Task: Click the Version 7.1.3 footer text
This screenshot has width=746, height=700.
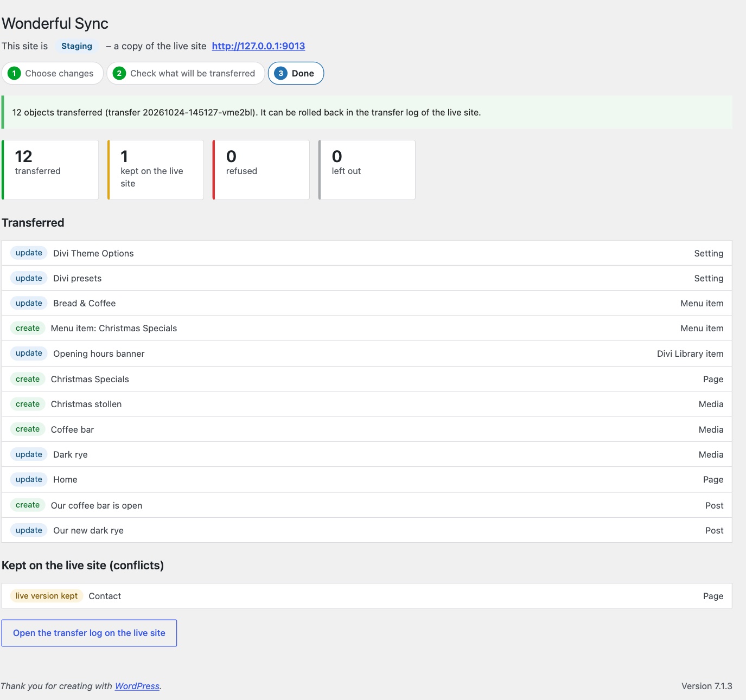Action: pos(706,686)
